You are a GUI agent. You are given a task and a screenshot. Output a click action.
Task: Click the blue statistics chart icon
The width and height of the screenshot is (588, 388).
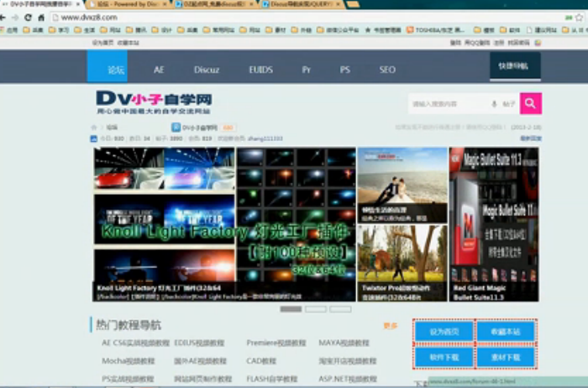(94, 139)
